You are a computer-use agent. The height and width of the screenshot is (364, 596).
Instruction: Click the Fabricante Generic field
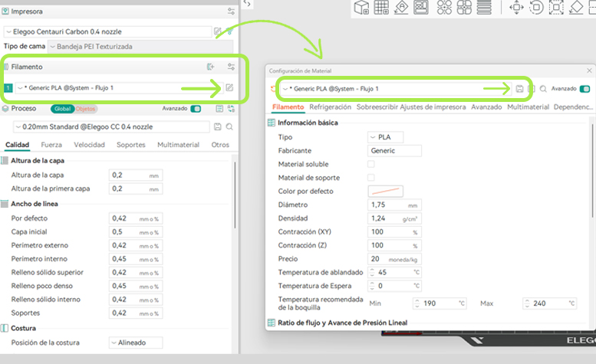[394, 151]
